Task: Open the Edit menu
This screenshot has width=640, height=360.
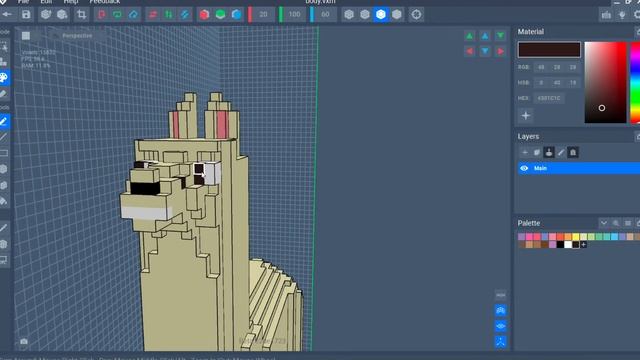Action: click(46, 2)
